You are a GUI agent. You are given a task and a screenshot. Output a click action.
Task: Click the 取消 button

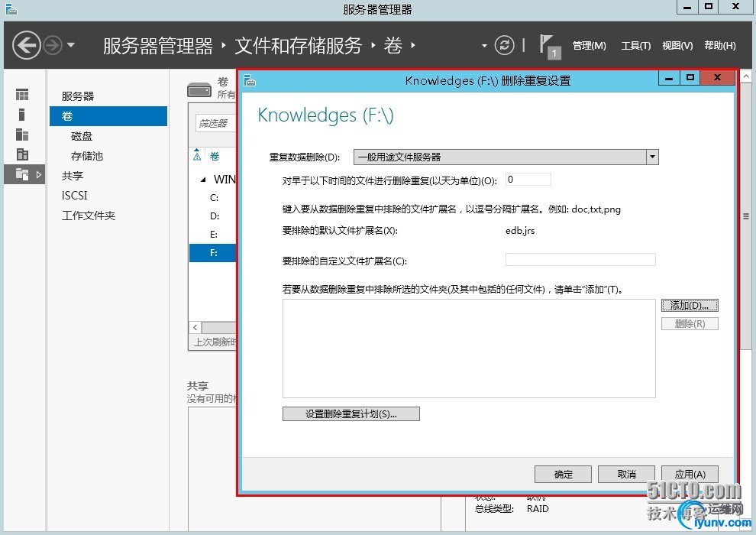(x=626, y=474)
